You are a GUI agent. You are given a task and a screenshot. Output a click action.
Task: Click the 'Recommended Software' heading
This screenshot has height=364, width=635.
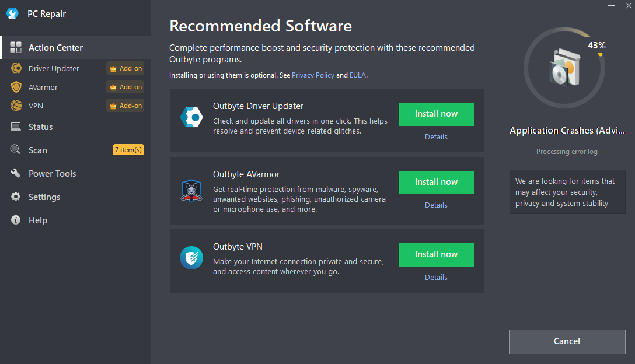pyautogui.click(x=260, y=26)
